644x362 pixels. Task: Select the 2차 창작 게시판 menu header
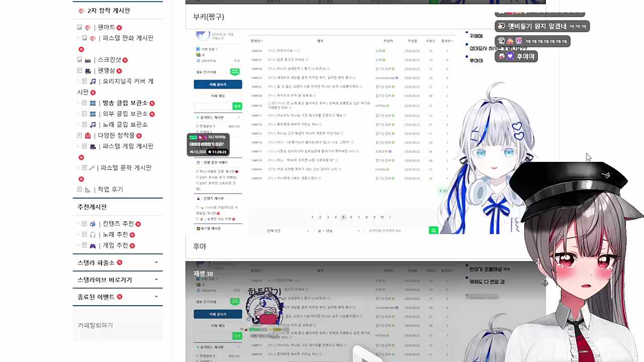(109, 11)
